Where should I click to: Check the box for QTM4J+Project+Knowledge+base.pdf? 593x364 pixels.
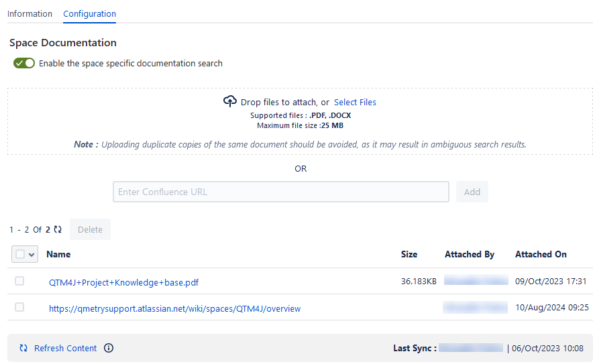pyautogui.click(x=19, y=282)
